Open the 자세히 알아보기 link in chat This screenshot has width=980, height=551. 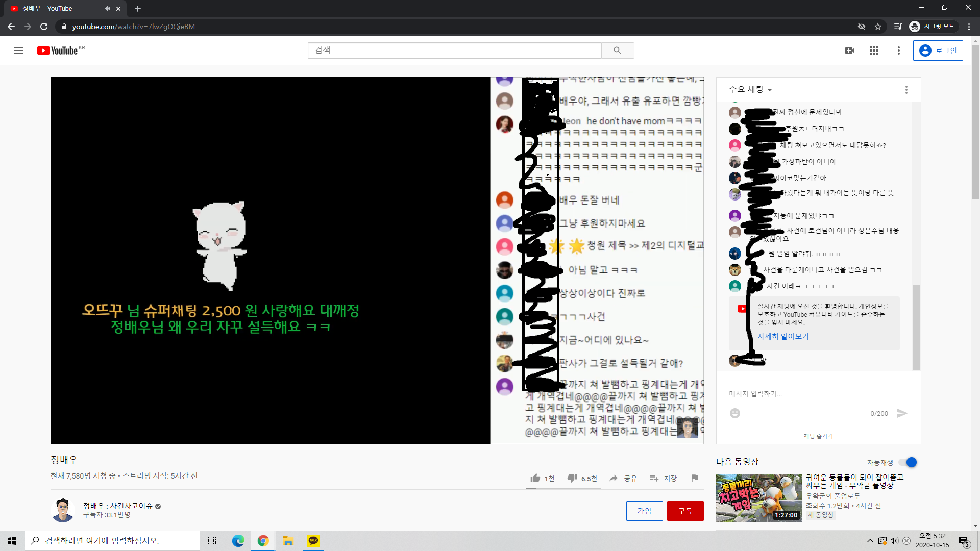point(783,336)
